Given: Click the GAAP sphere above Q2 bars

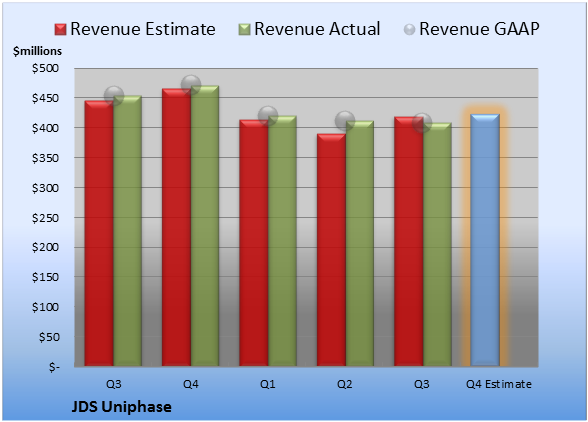Looking at the screenshot, I should 345,121.
